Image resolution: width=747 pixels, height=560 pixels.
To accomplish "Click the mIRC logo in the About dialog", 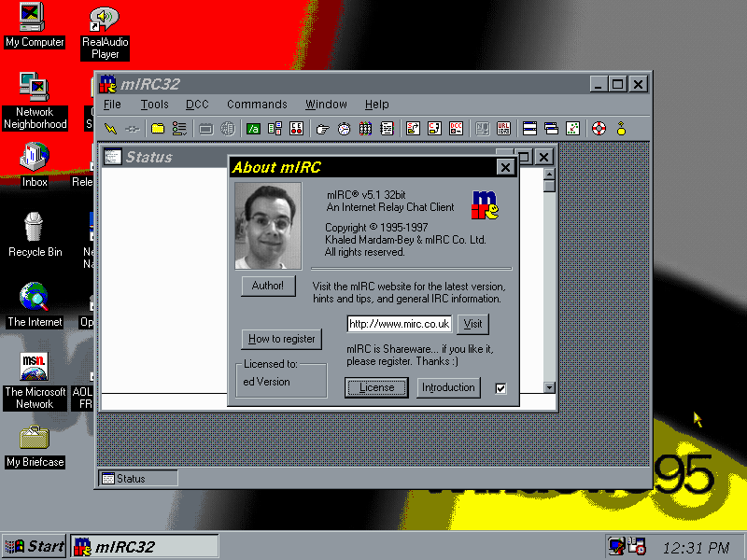I will tap(484, 204).
